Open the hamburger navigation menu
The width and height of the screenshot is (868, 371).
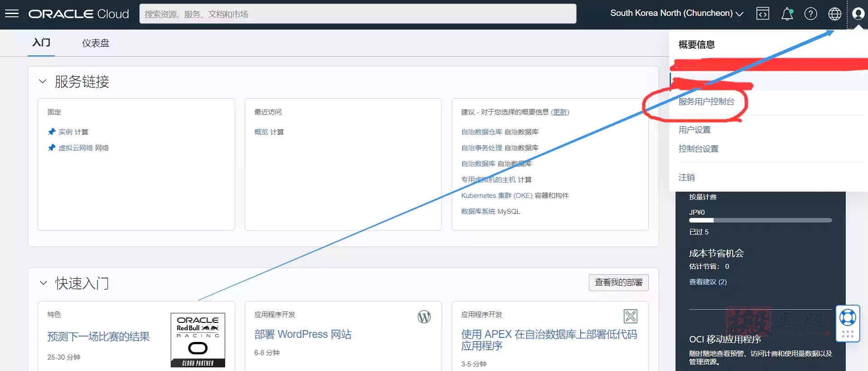(x=12, y=14)
